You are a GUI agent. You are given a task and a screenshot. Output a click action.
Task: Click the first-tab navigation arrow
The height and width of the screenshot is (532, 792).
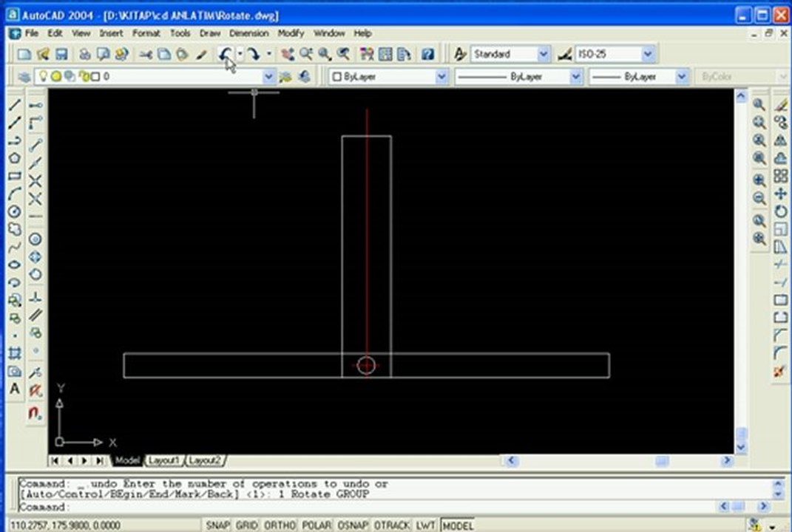coord(55,460)
